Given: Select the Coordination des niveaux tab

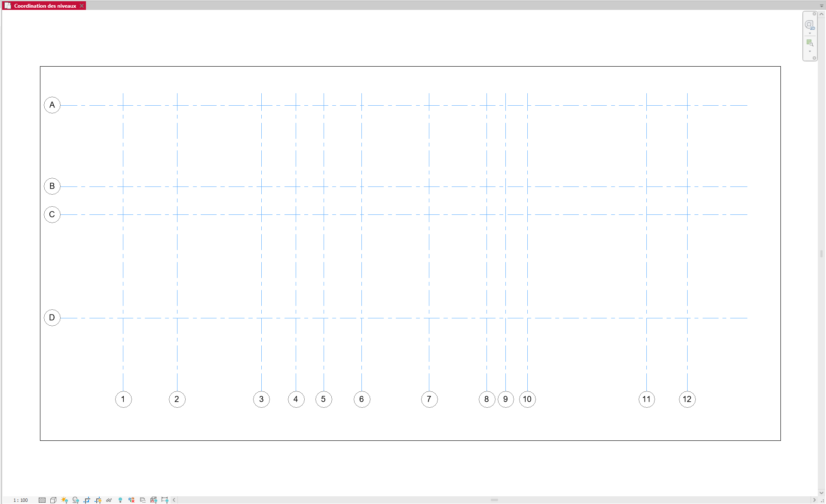Looking at the screenshot, I should 45,6.
